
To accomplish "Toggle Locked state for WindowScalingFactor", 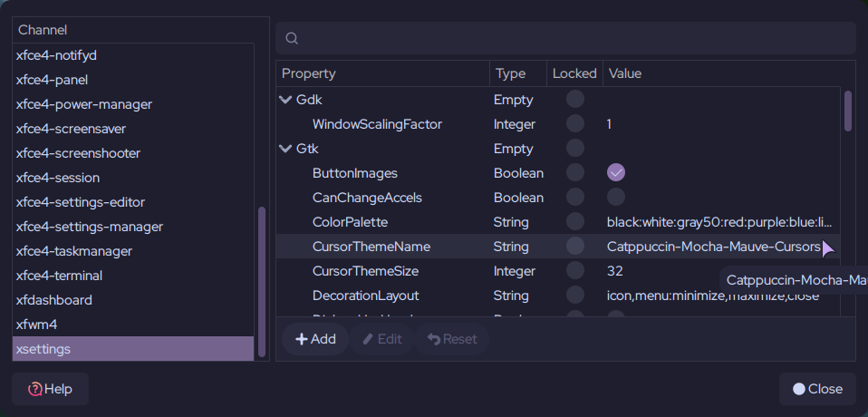I will (574, 124).
